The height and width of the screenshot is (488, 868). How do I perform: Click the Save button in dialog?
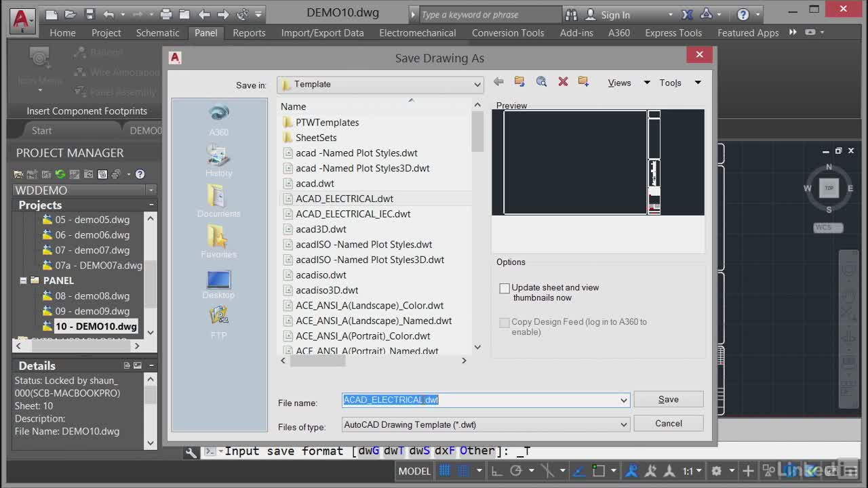point(668,399)
